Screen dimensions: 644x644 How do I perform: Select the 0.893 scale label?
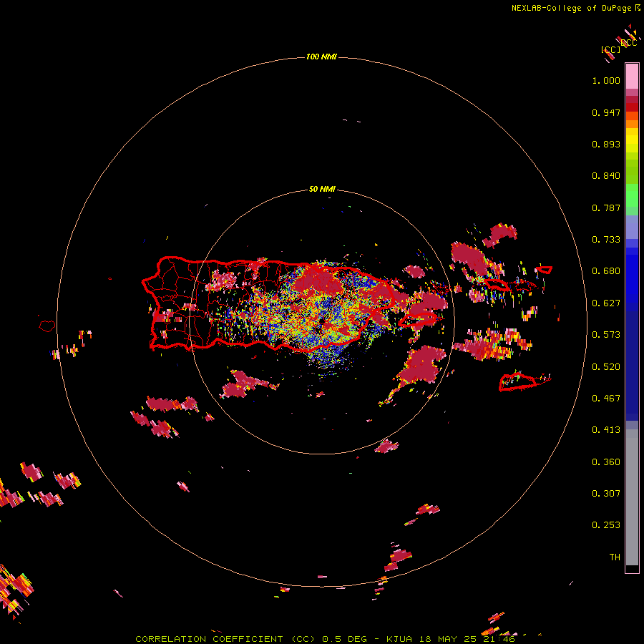(x=606, y=144)
